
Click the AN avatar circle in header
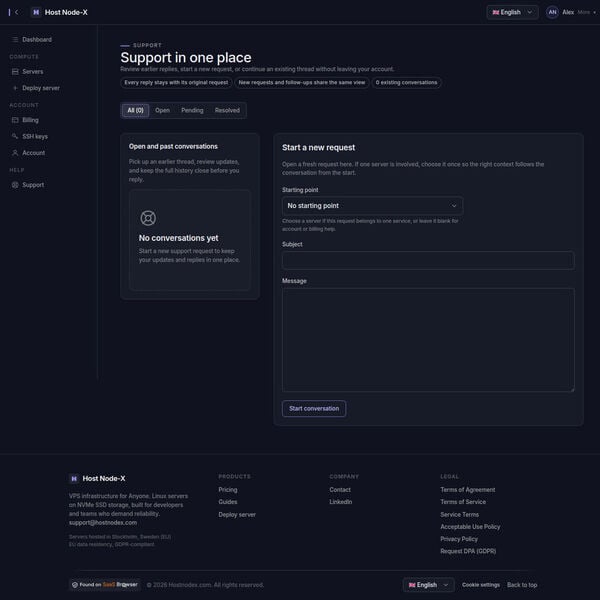pyautogui.click(x=552, y=12)
